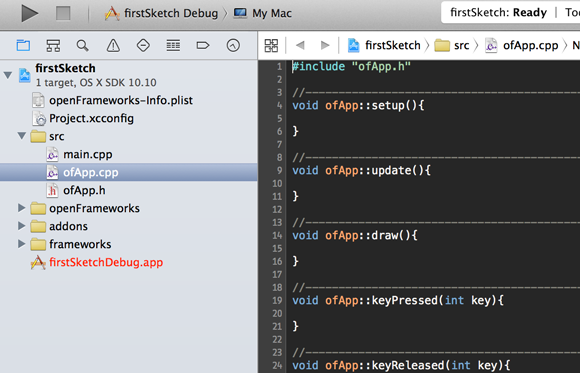Open the Symbol navigator hierarchy icon
Viewport: 580px width, 373px height.
pyautogui.click(x=53, y=46)
